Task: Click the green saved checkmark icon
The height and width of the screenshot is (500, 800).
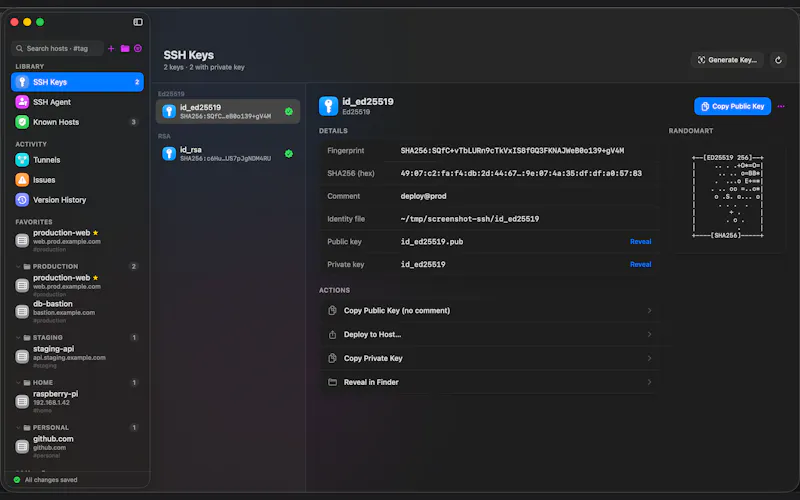Action: coord(17,480)
